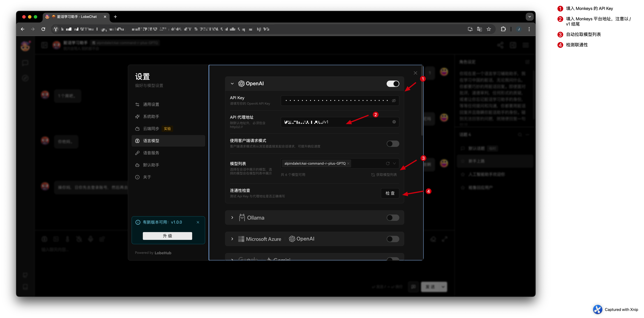Open the browser extensions puzzle icon
Image resolution: width=644 pixels, height=318 pixels.
[503, 29]
